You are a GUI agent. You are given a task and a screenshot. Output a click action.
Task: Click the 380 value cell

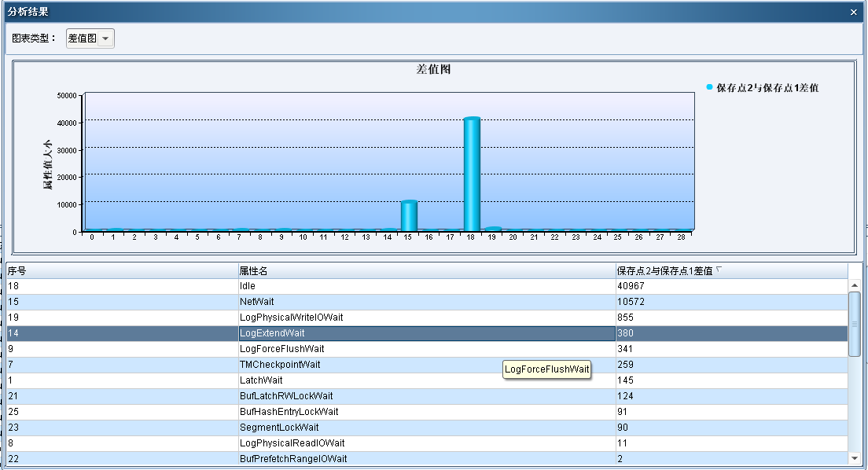(731, 333)
